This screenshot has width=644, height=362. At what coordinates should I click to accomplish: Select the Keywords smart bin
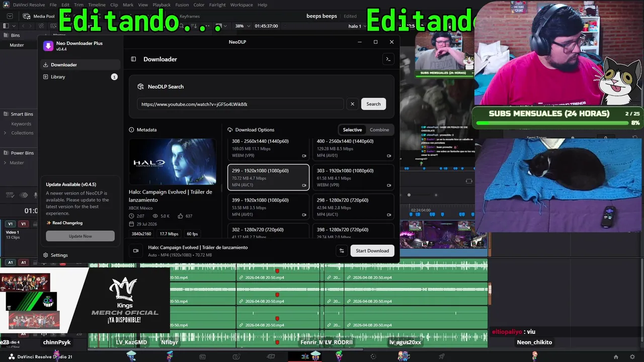click(21, 124)
